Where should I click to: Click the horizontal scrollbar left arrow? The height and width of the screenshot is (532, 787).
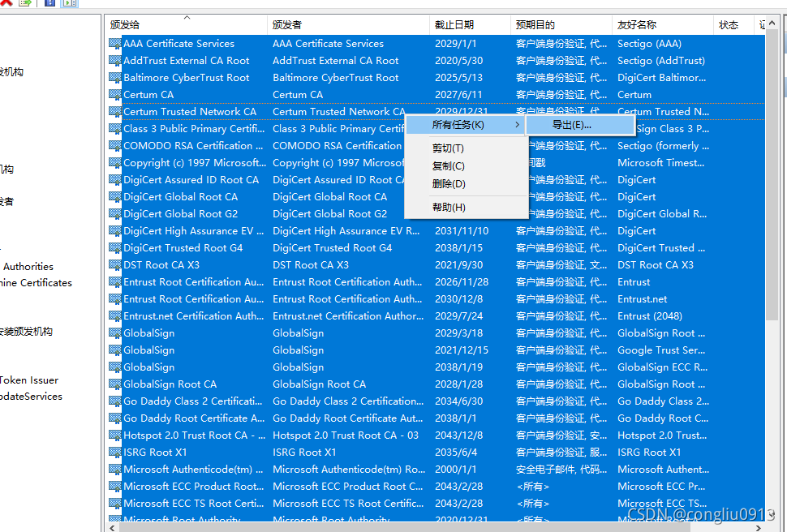point(112,528)
